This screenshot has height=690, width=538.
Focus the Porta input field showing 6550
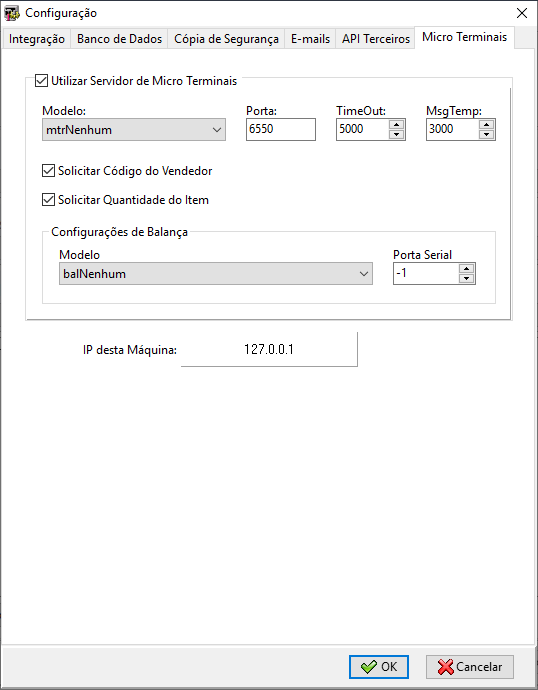click(281, 129)
